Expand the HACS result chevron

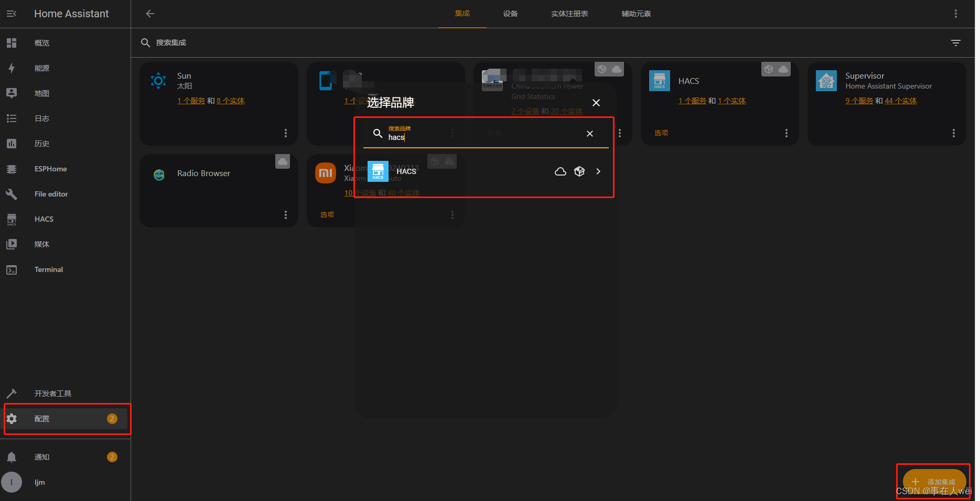[x=598, y=171]
